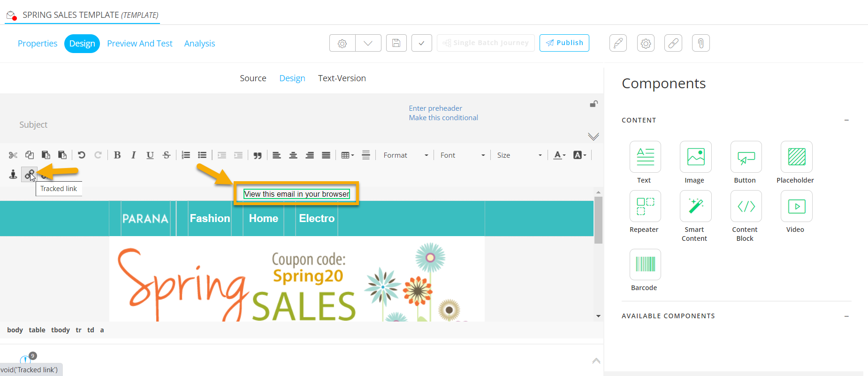Open the Format dropdown
The image size is (868, 376).
pyautogui.click(x=405, y=155)
